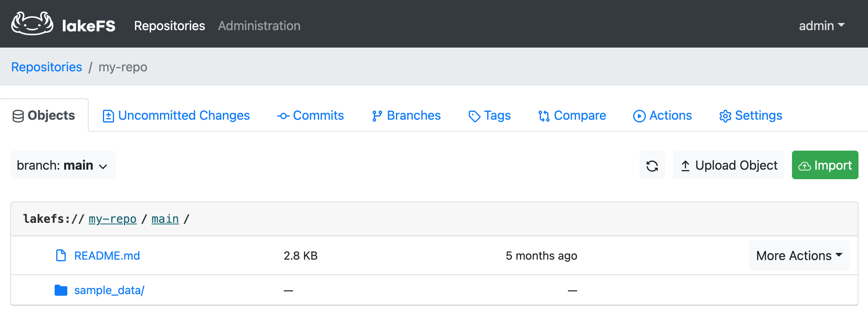Image resolution: width=868 pixels, height=310 pixels.
Task: Click the README.md file icon
Action: 61,256
